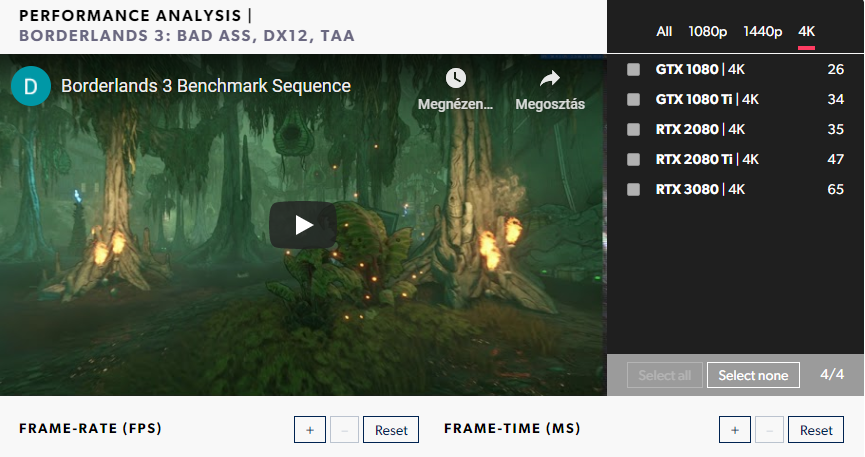Click the FRAME-RATE (FPS) heading
This screenshot has height=457, width=865.
(90, 428)
